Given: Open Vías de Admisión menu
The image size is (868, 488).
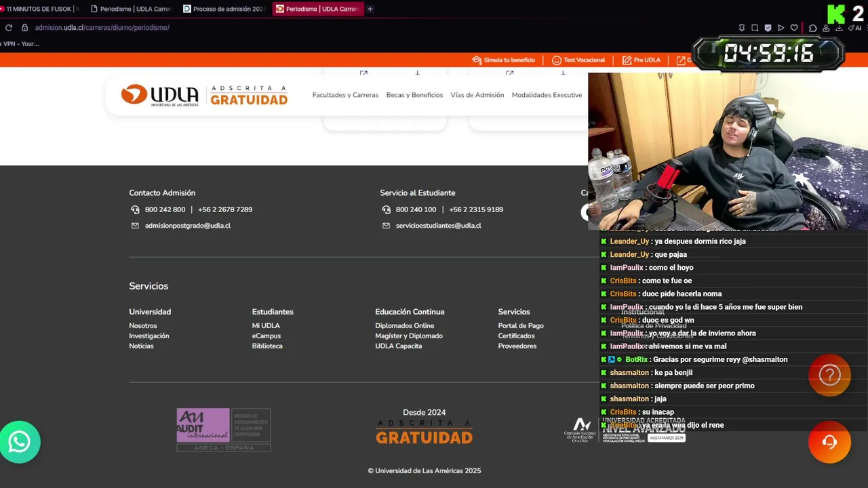Looking at the screenshot, I should tap(477, 95).
